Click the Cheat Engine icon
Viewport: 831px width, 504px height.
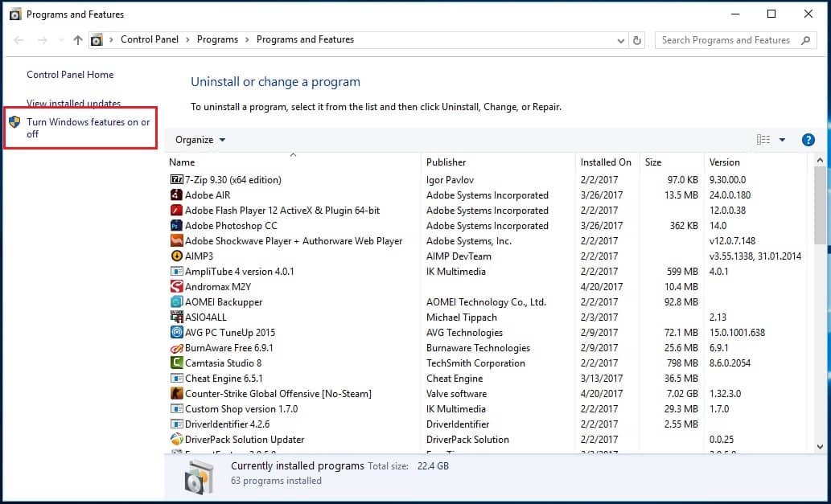tap(176, 379)
